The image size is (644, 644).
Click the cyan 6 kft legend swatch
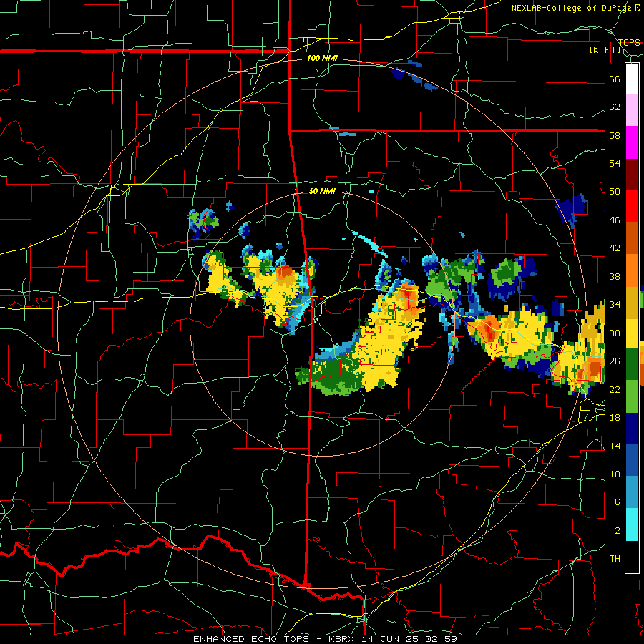pyautogui.click(x=632, y=525)
